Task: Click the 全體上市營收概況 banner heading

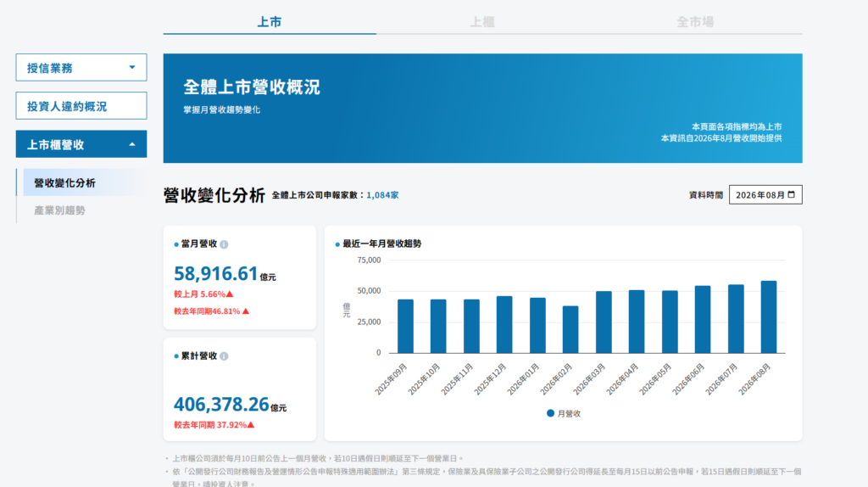Action: click(x=252, y=87)
